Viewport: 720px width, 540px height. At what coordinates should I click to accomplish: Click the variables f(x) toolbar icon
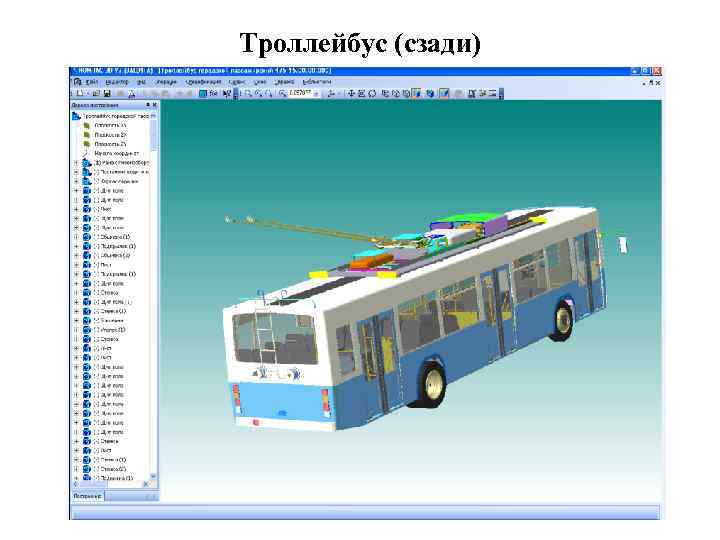tap(214, 94)
